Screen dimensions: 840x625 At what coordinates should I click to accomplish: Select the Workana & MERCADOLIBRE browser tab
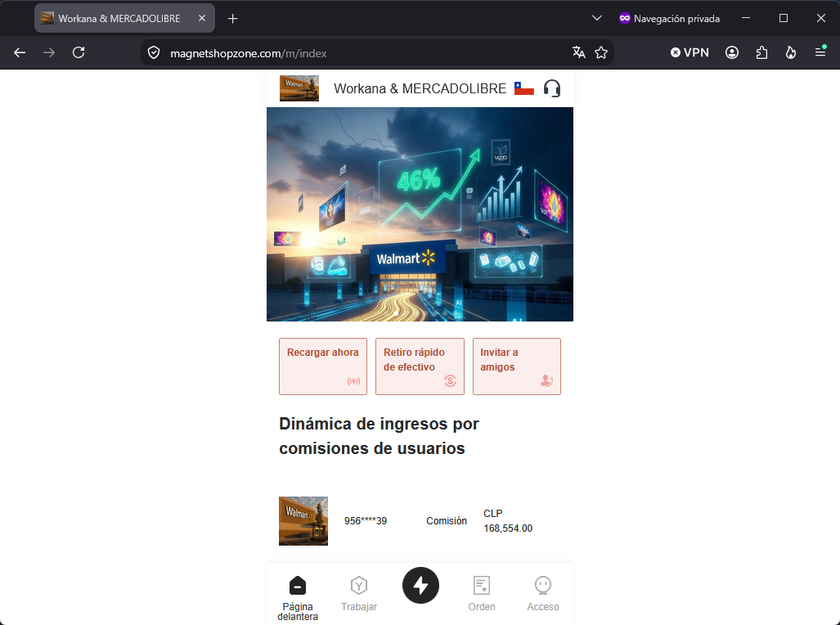click(124, 18)
